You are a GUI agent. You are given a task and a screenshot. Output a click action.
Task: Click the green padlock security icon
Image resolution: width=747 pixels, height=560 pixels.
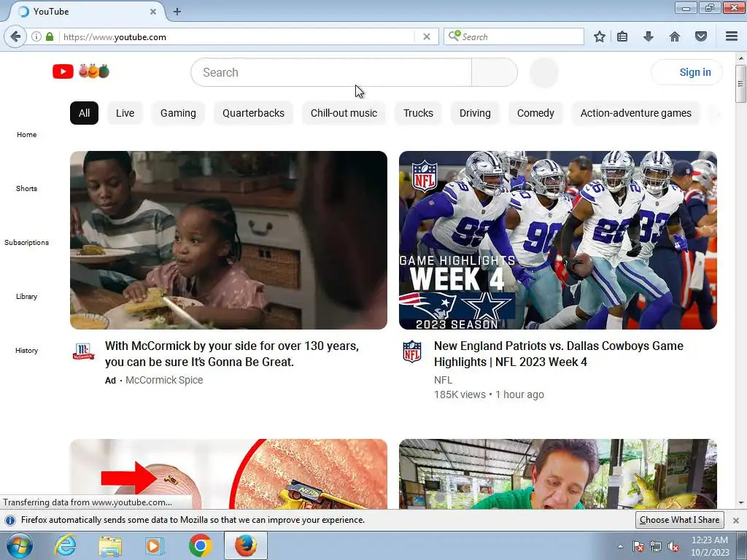tap(50, 36)
